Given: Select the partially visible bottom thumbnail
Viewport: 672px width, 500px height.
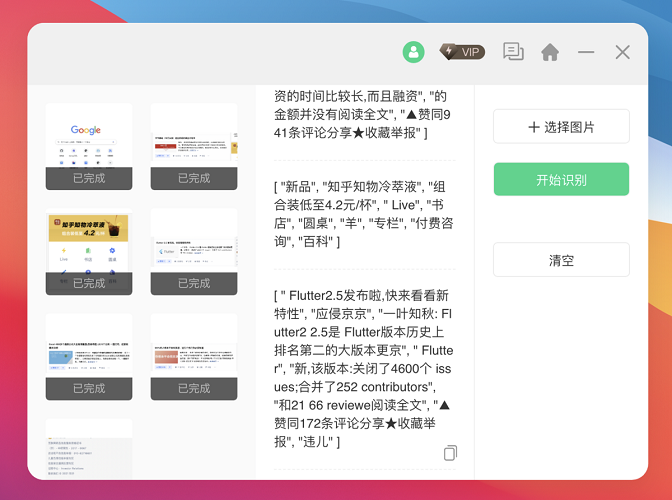Looking at the screenshot, I should 89,450.
